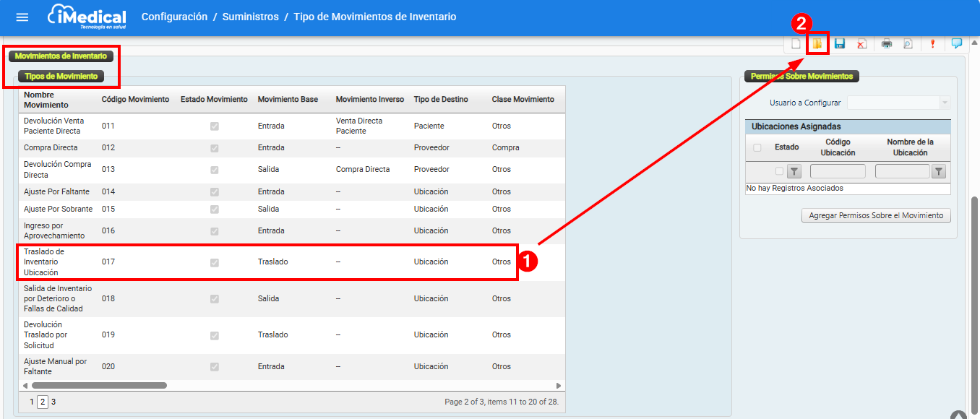The width and height of the screenshot is (980, 419).
Task: Go to page 1 of the grid
Action: (x=32, y=402)
